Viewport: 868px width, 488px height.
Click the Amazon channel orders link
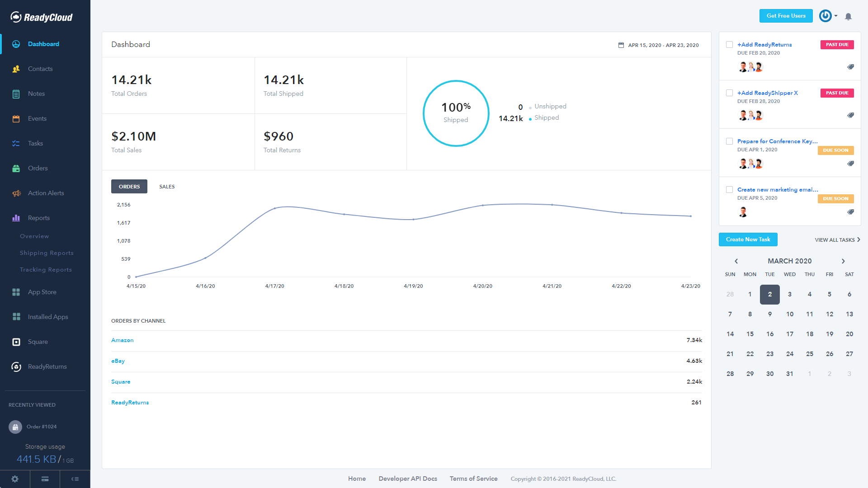(122, 340)
